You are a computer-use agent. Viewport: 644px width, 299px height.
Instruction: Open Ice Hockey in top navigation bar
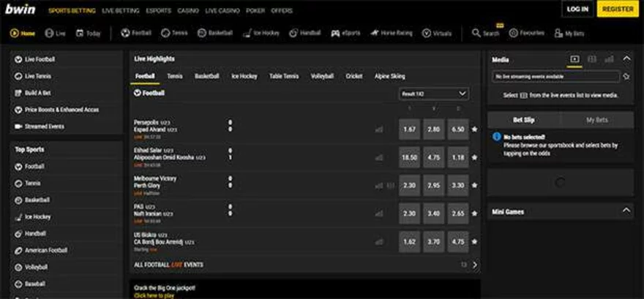(261, 33)
